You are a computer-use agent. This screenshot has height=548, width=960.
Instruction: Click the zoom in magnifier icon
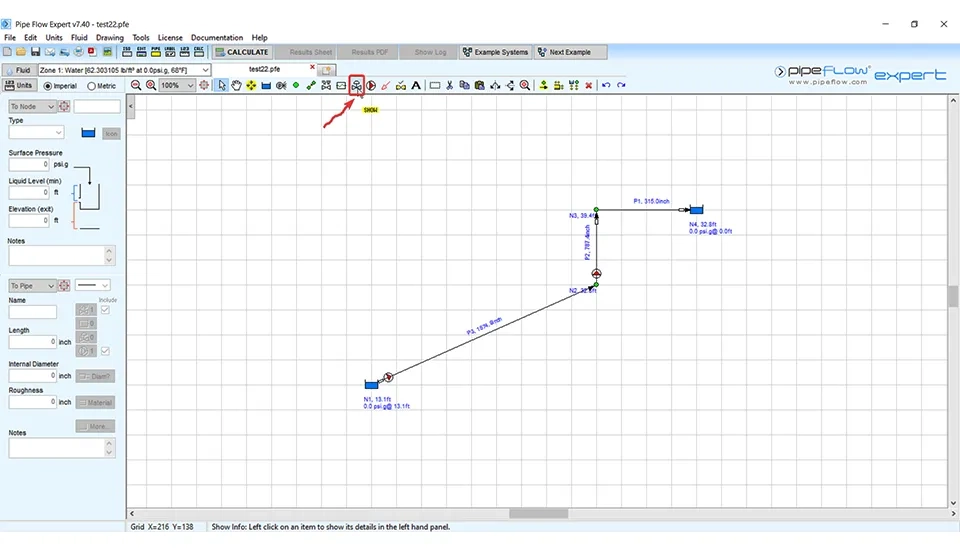tap(151, 86)
